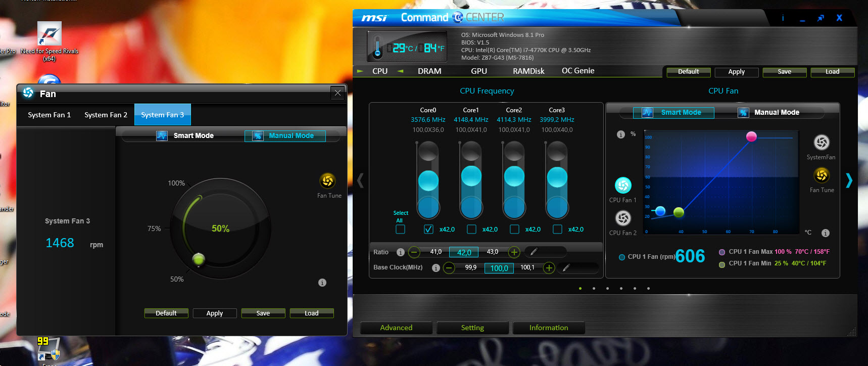868x366 pixels.
Task: Enable Smart Mode in Fan window
Action: pyautogui.click(x=184, y=135)
